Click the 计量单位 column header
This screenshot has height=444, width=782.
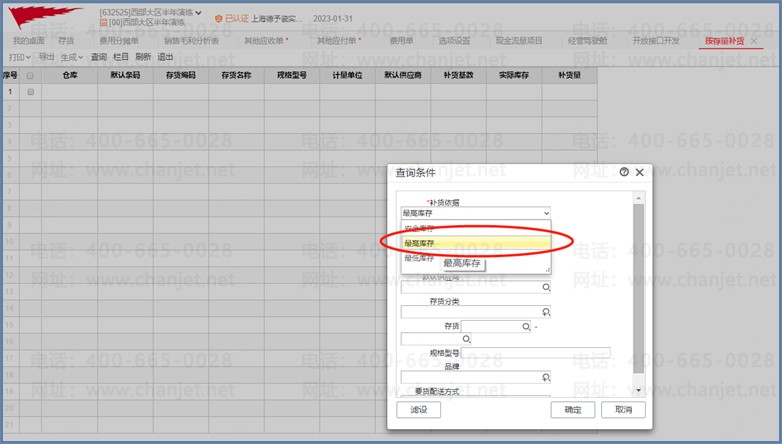pos(348,75)
